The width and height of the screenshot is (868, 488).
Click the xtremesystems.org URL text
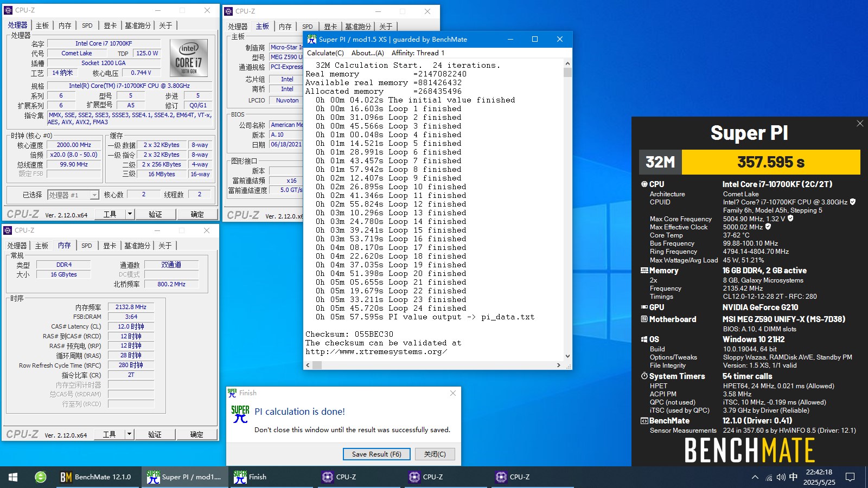click(376, 351)
